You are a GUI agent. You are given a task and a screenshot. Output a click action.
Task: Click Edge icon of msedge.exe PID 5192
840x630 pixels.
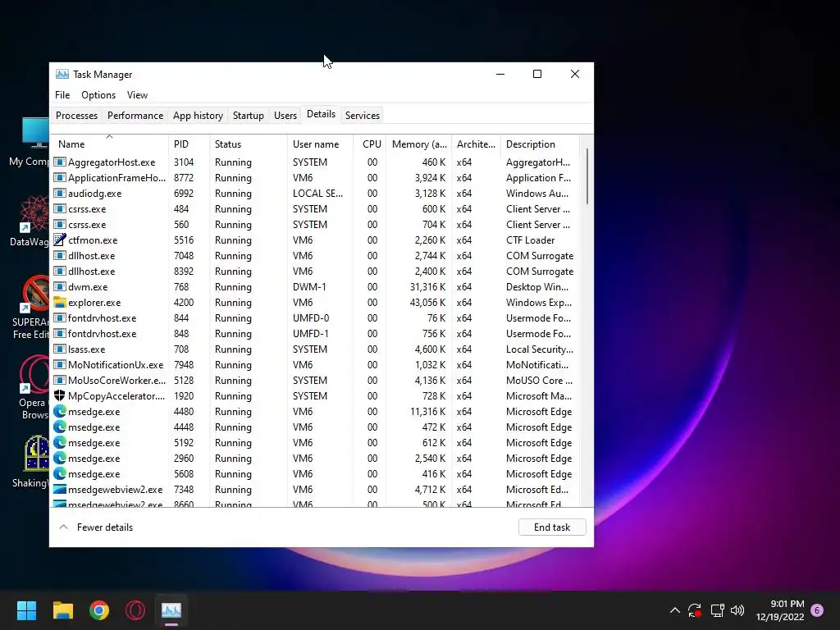coord(59,442)
